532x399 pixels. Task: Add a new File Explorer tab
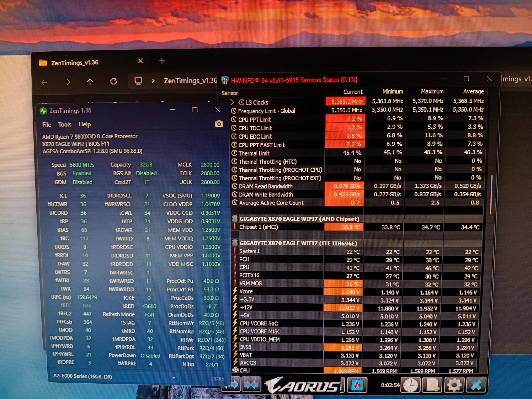[162, 61]
